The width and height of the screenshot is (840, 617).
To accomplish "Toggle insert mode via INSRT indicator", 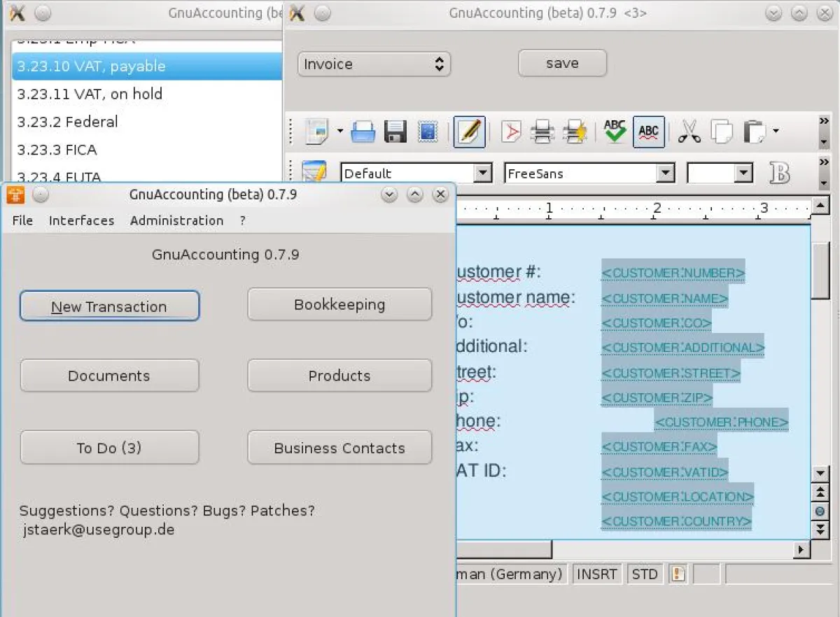I will click(x=596, y=574).
